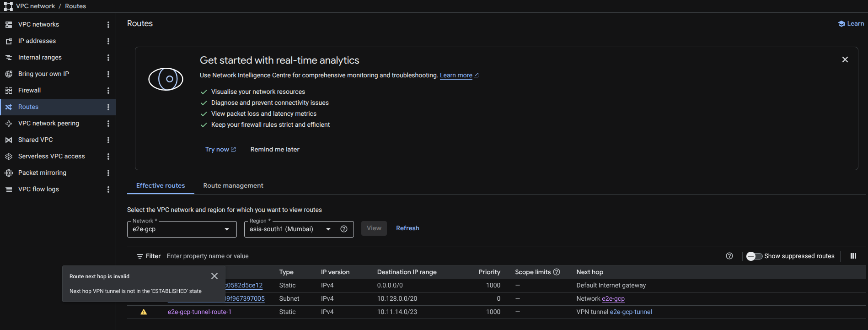Image resolution: width=868 pixels, height=330 pixels.
Task: Select the VPC flow logs icon
Action: tap(9, 189)
